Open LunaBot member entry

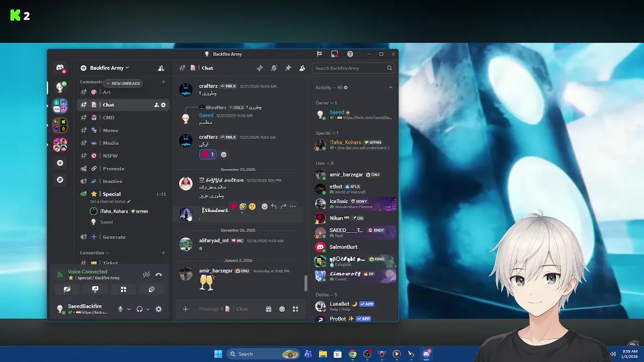click(355, 306)
